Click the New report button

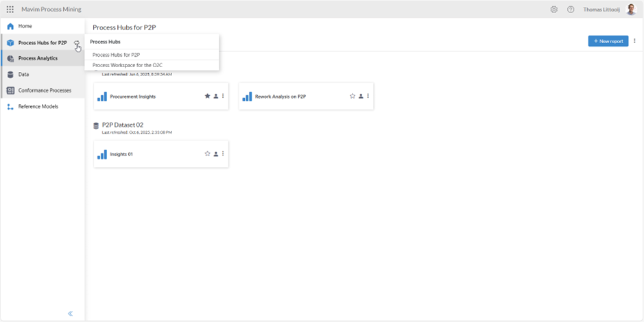(x=608, y=41)
